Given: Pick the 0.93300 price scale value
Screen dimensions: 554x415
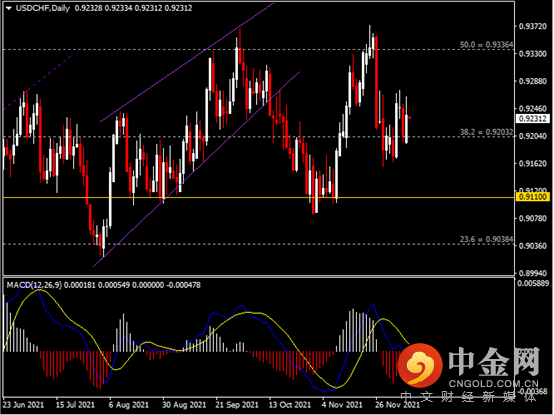Looking at the screenshot, I should click(533, 54).
